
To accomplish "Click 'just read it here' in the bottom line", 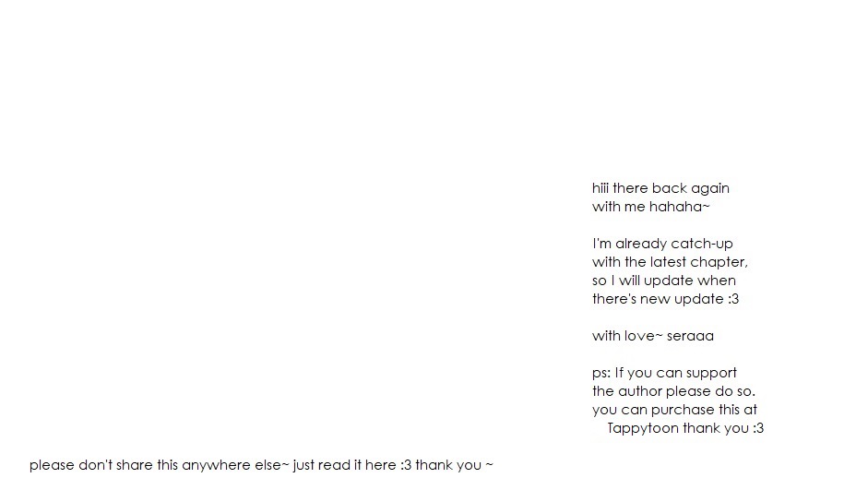I will click(x=344, y=465).
